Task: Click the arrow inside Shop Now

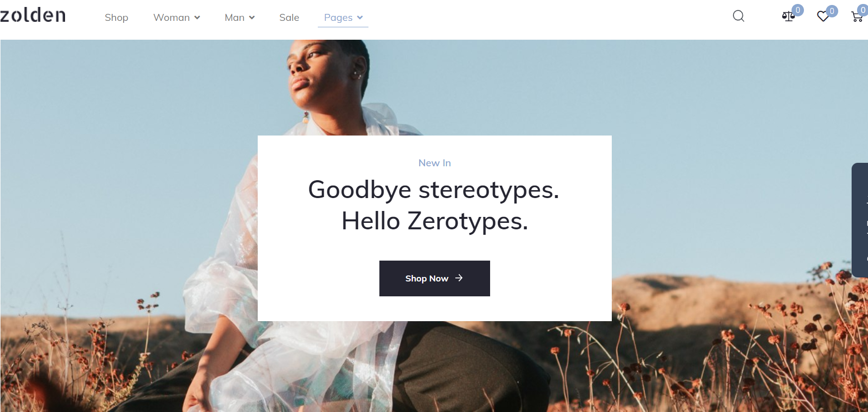Action: pos(459,278)
